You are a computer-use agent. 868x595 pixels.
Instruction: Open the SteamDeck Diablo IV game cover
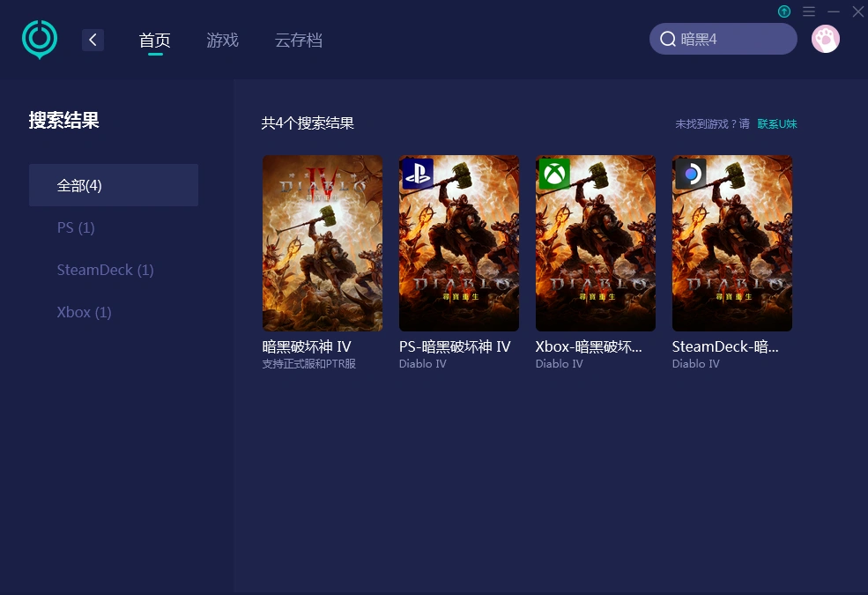(731, 243)
